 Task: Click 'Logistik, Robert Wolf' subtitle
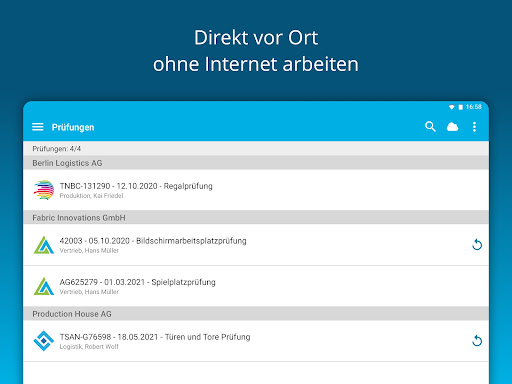click(89, 347)
